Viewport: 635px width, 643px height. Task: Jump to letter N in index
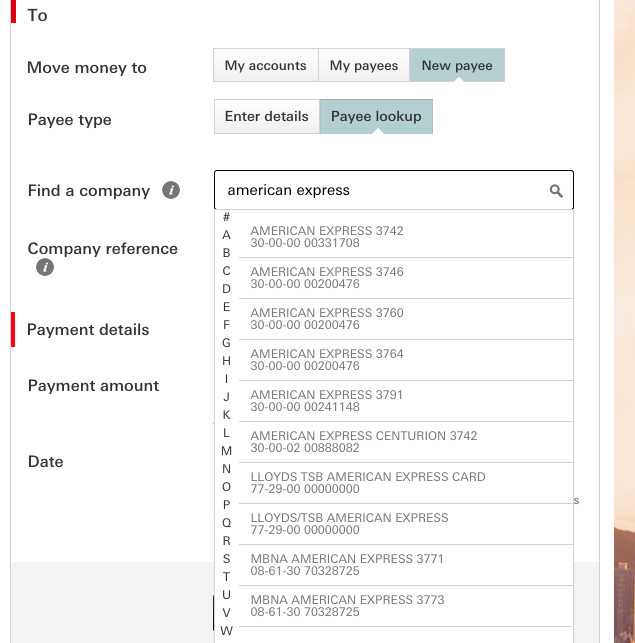[x=226, y=469]
